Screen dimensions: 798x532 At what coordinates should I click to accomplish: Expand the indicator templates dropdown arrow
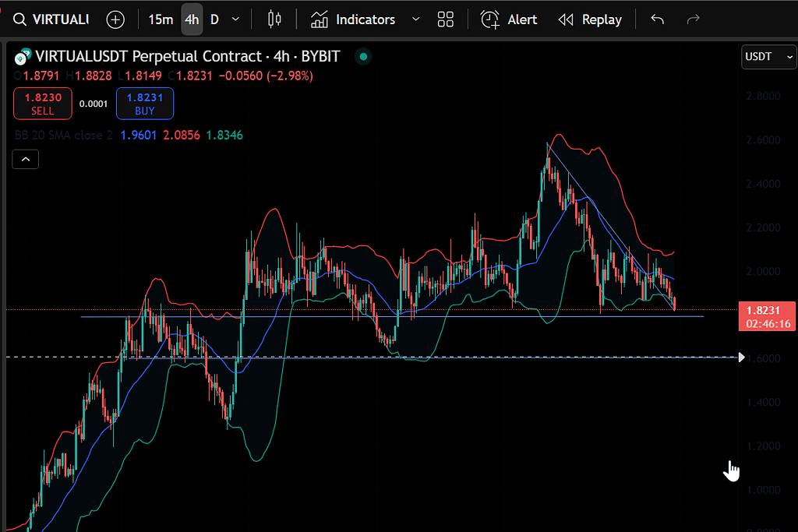pyautogui.click(x=415, y=19)
